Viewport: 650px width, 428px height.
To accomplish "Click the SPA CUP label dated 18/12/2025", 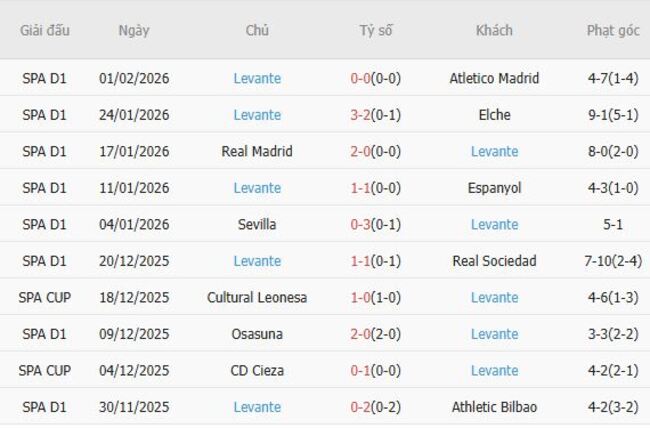I will [45, 298].
